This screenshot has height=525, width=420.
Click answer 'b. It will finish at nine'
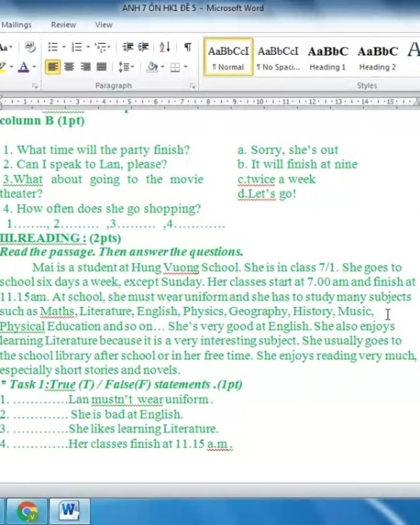coord(297,164)
